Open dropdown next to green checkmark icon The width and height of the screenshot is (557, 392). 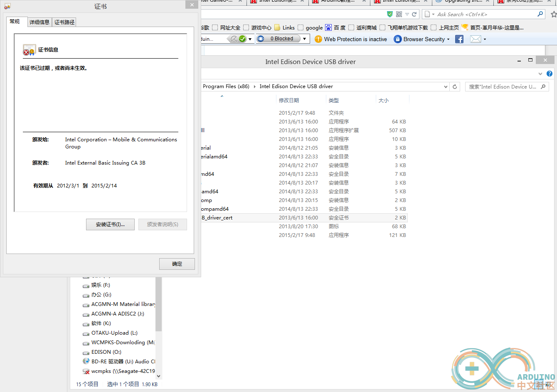(250, 39)
